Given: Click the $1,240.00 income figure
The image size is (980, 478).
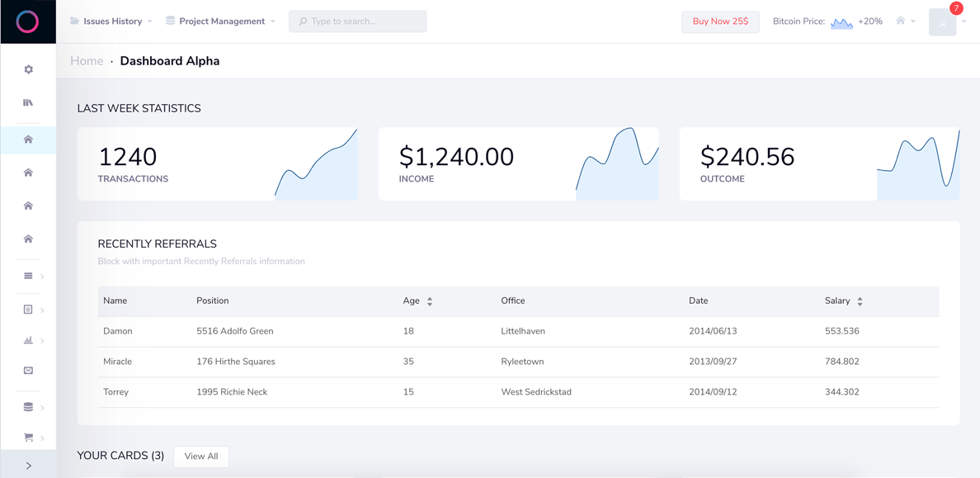Looking at the screenshot, I should coord(456,156).
